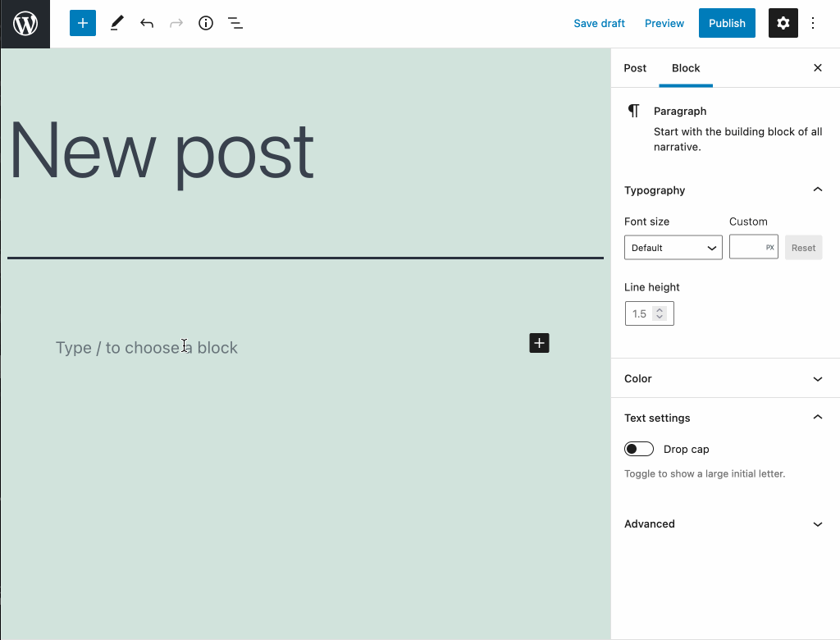Click the empty paragraph block placeholder
Screen dimensions: 840x640
[x=146, y=347]
